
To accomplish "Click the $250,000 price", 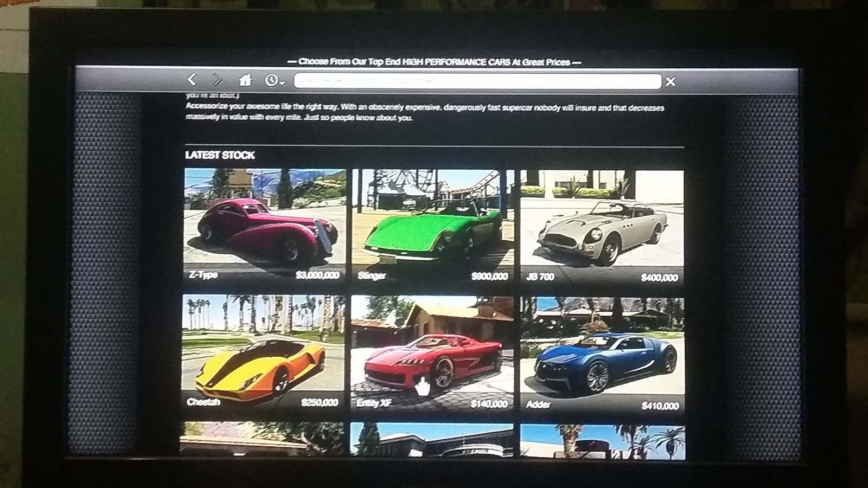I will (320, 402).
